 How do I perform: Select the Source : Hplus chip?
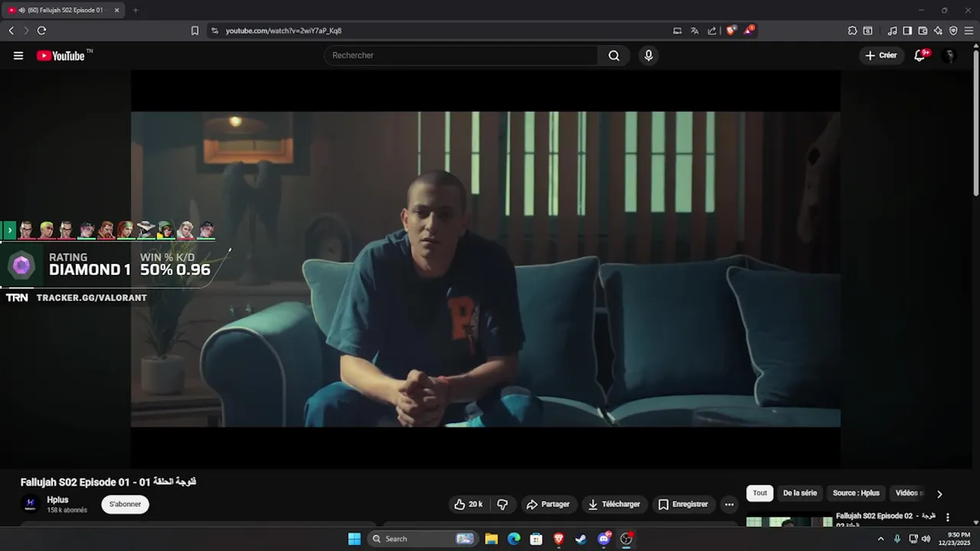(x=857, y=494)
